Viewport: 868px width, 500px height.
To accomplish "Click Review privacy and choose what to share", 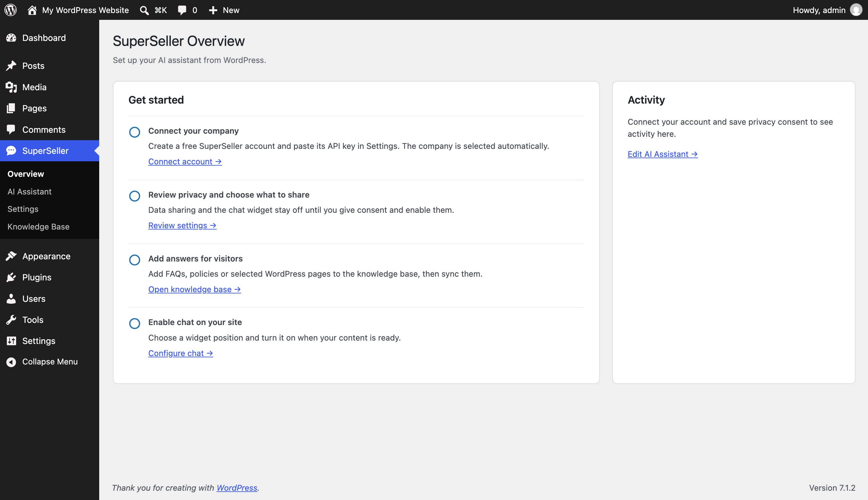I will [x=229, y=195].
